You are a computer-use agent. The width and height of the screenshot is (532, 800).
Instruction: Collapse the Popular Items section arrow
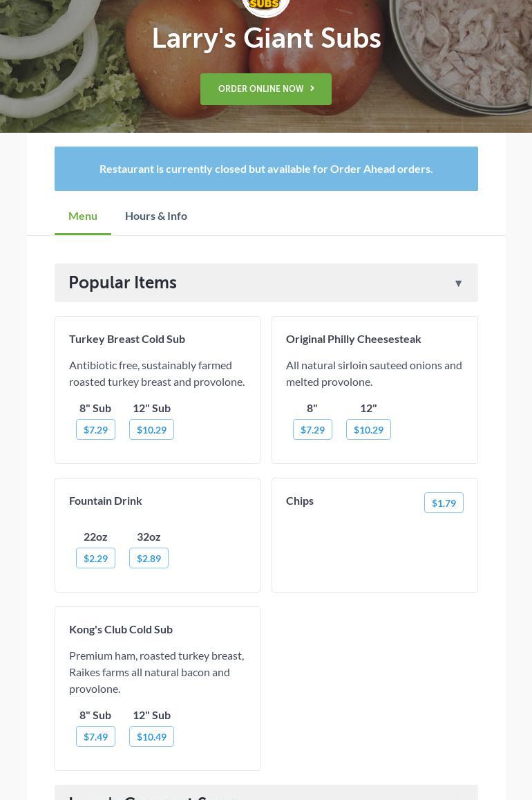tap(458, 283)
